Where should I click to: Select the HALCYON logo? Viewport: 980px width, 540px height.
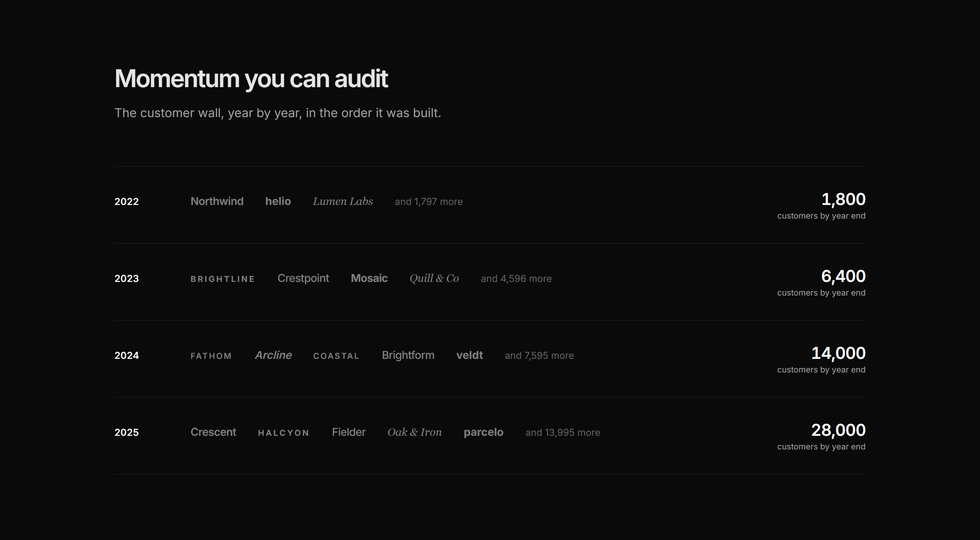tap(283, 433)
